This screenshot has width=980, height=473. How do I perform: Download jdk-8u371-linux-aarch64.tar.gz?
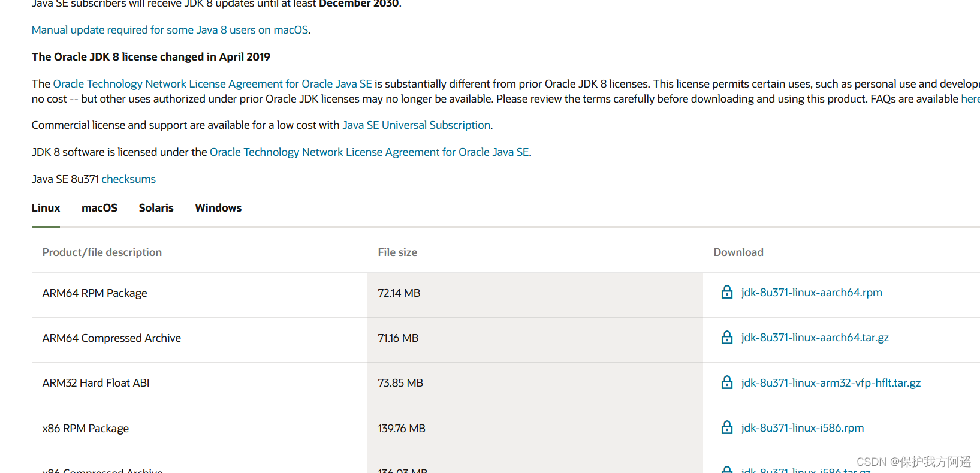[815, 338]
